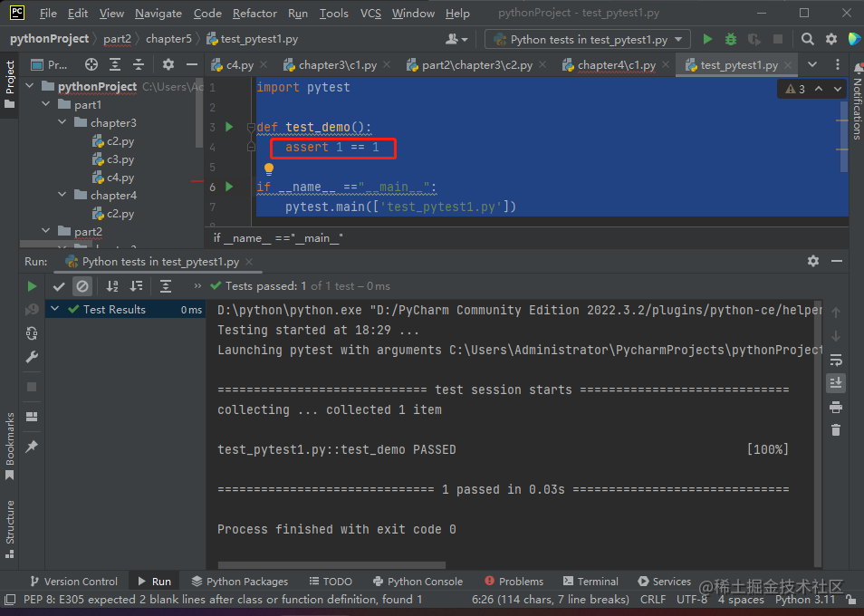The image size is (864, 616).
Task: Select opened file target icon in Project panel
Action: pyautogui.click(x=91, y=65)
